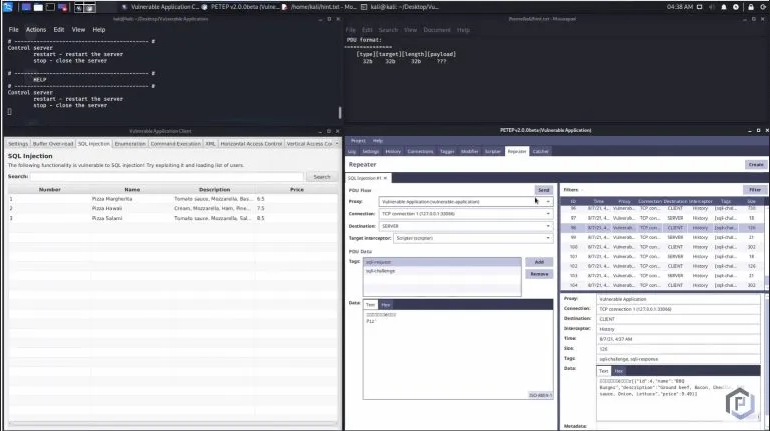This screenshot has height=431, width=770.
Task: Open the Search menu in Mousepad window
Action: (x=388, y=30)
